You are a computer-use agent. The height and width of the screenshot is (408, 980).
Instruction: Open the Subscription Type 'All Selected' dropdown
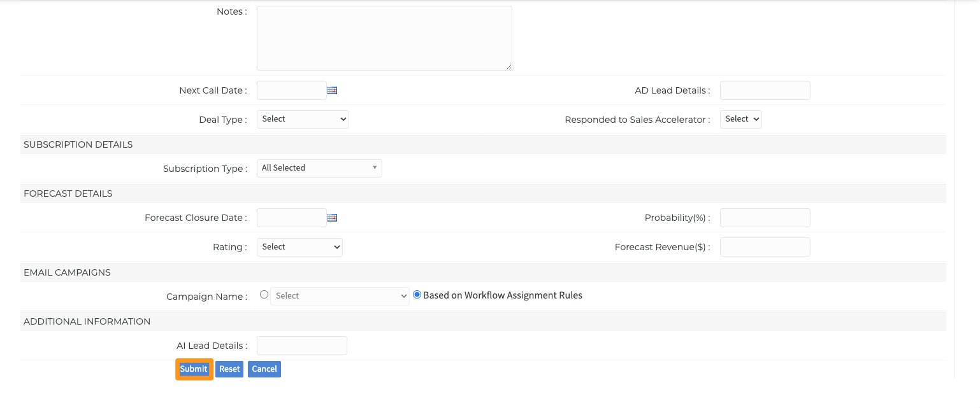319,168
